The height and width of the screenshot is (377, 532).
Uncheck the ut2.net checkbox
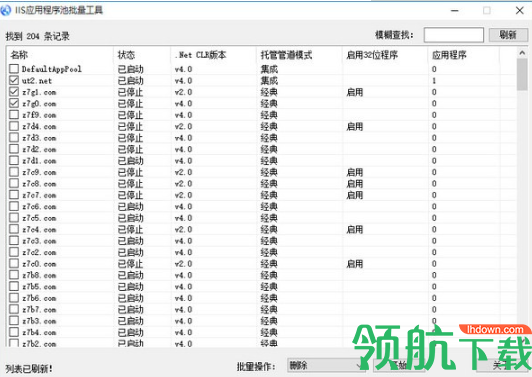pos(14,80)
